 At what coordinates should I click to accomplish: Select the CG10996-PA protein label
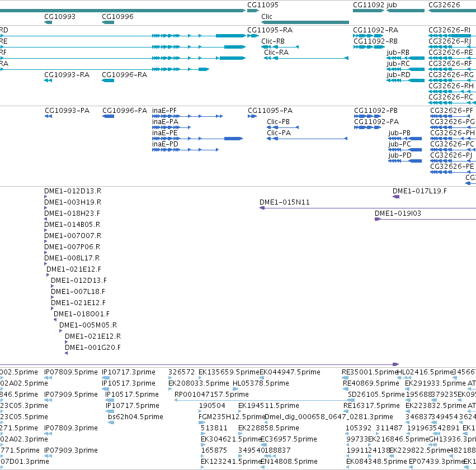tap(125, 111)
